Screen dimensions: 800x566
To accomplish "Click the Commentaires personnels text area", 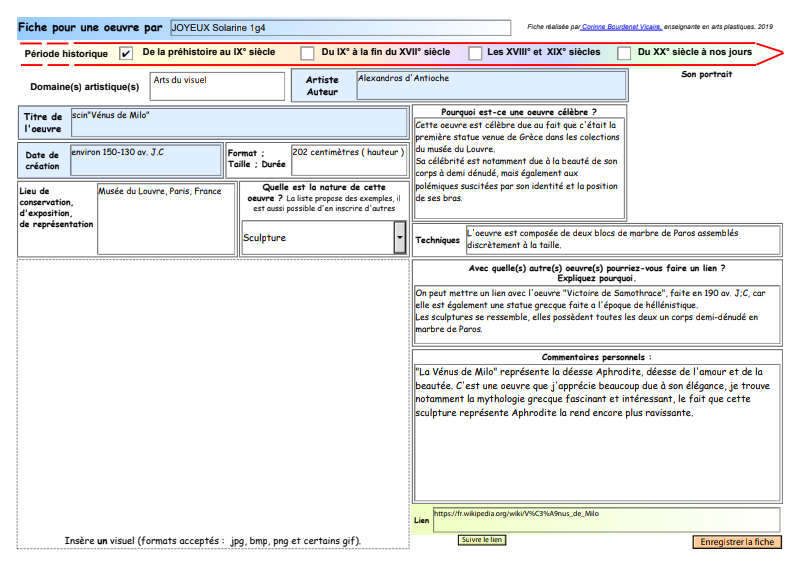I will (x=597, y=430).
